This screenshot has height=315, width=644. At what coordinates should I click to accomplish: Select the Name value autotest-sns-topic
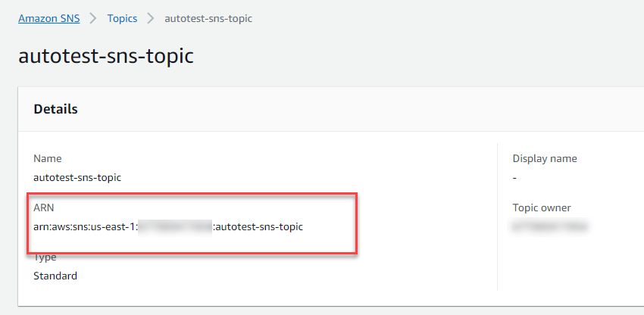pyautogui.click(x=77, y=177)
